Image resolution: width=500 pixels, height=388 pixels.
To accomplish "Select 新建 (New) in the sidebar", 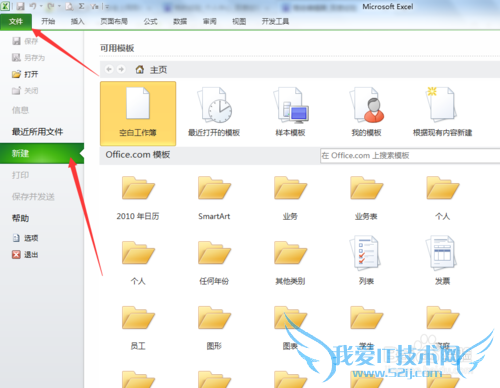I will [x=42, y=153].
